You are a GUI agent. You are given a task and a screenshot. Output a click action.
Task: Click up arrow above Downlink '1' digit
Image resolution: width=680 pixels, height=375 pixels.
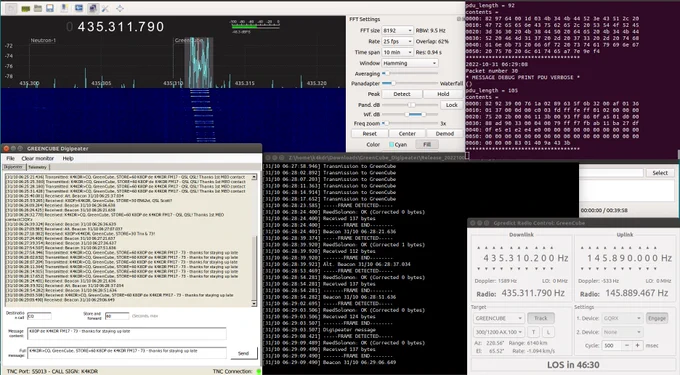click(x=519, y=248)
